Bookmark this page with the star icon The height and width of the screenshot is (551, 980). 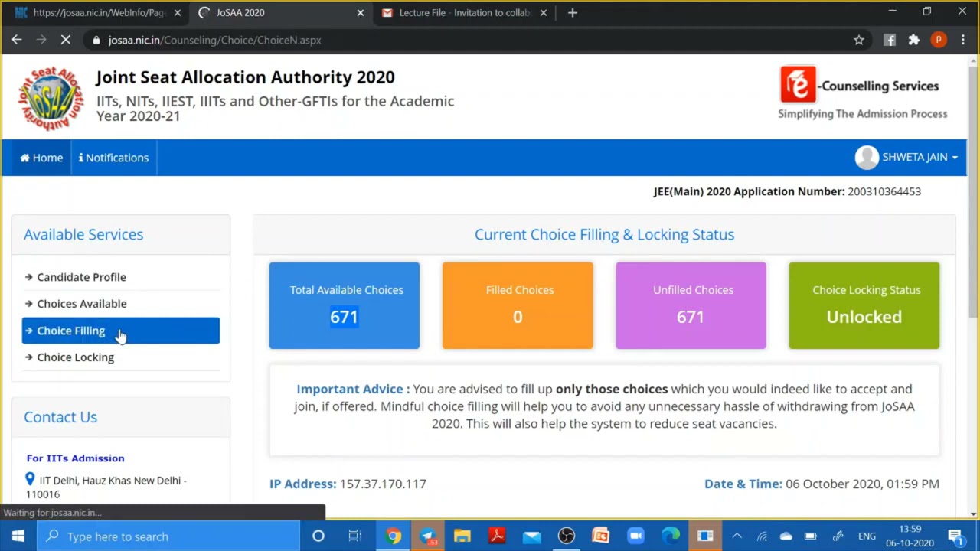(859, 40)
